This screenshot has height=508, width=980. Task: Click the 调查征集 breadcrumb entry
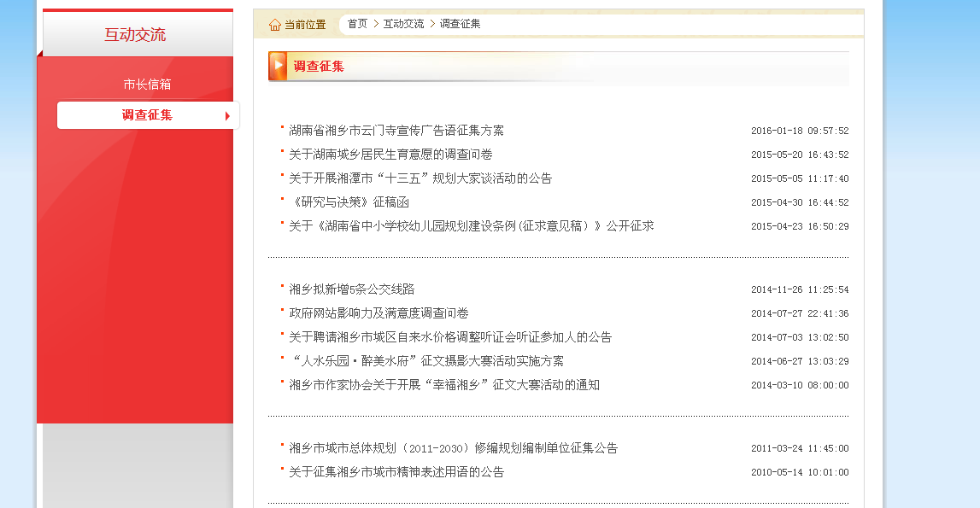pyautogui.click(x=459, y=24)
